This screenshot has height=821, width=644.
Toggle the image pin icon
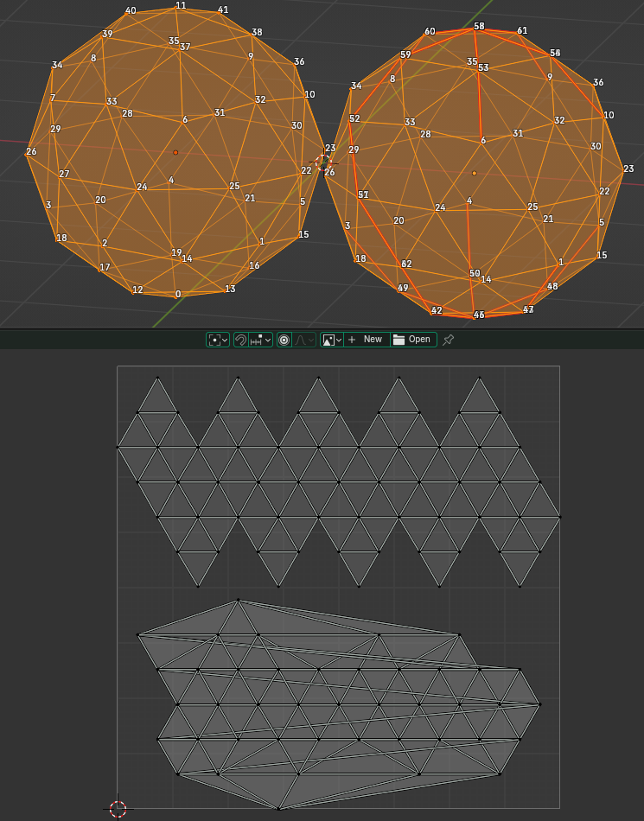[x=448, y=340]
